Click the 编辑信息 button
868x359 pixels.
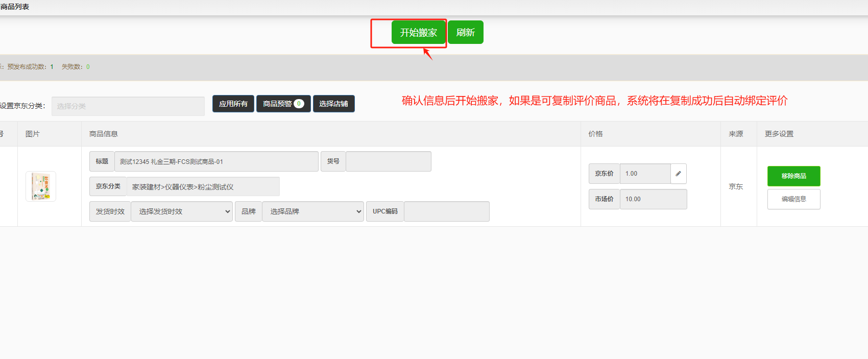[x=793, y=199]
